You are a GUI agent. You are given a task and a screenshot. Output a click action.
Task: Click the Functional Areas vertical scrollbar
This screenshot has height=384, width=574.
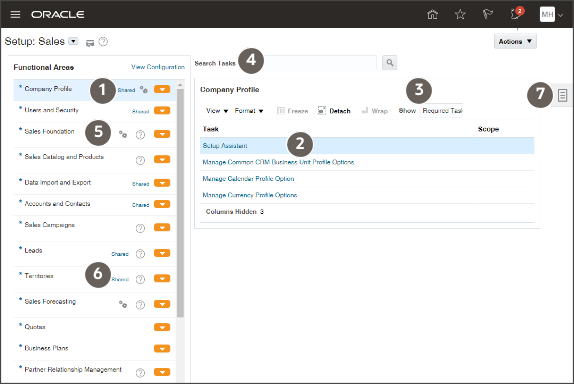(x=180, y=202)
